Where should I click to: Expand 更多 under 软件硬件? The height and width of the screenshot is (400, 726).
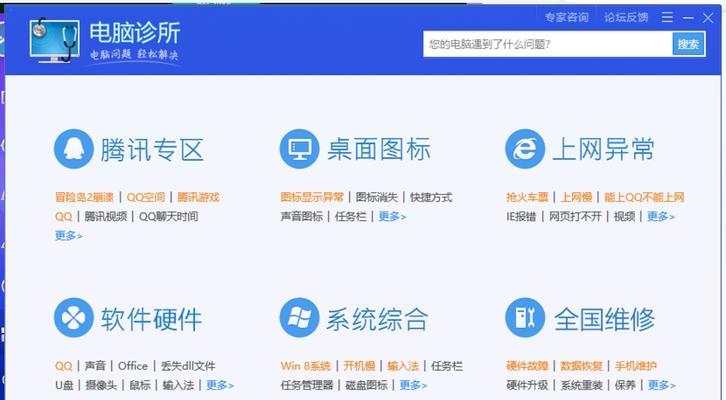coord(220,385)
